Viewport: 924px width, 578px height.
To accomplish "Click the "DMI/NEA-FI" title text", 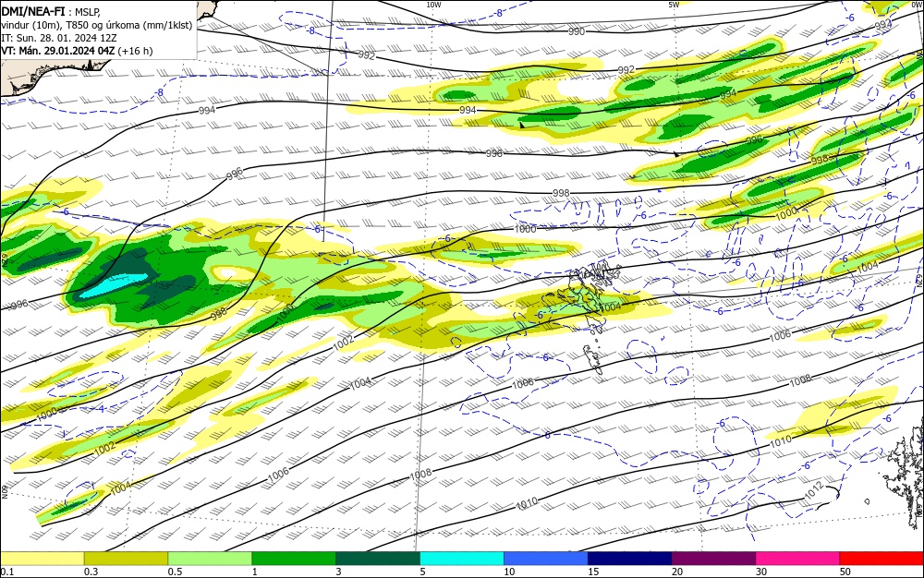I will 33,12.
